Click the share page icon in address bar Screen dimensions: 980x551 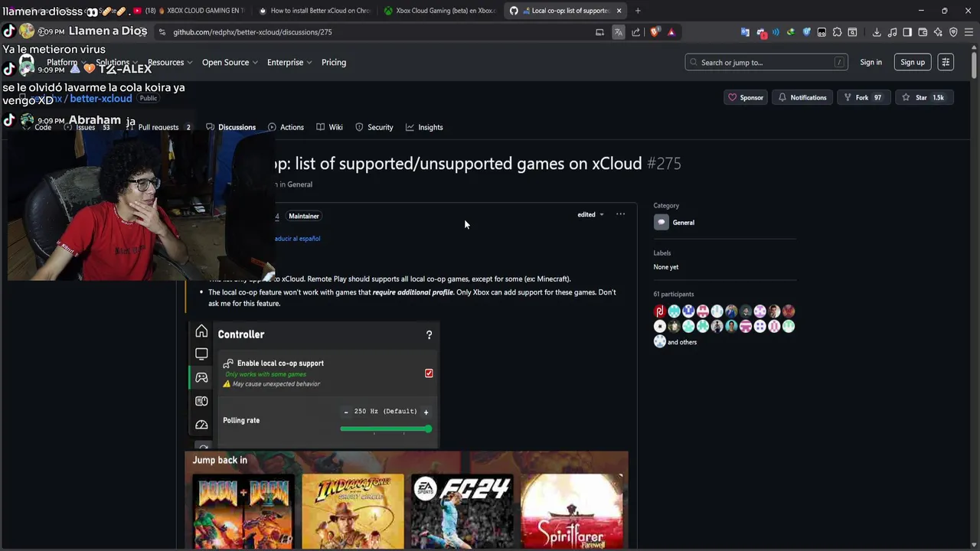(x=635, y=32)
